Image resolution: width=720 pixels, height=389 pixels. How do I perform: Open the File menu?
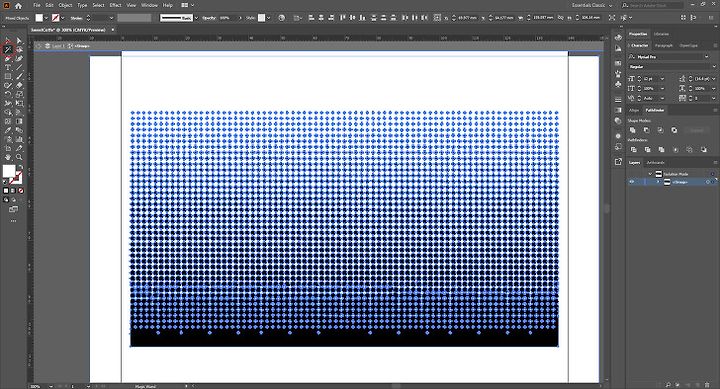coord(36,6)
